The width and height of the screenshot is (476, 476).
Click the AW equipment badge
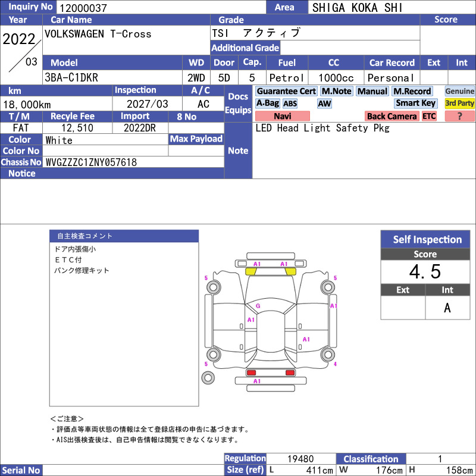324,104
